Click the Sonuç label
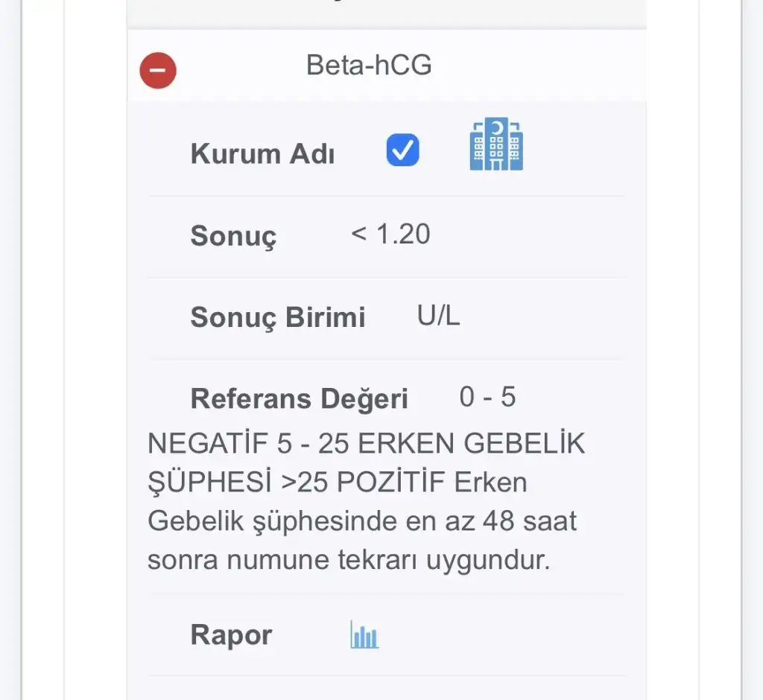Image resolution: width=763 pixels, height=700 pixels. click(233, 236)
